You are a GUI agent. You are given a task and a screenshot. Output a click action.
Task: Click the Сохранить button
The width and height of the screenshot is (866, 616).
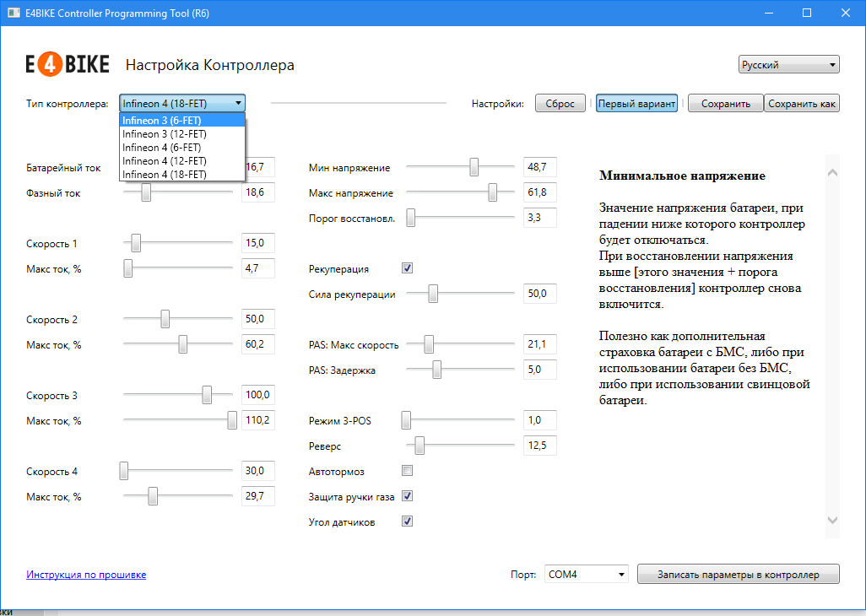[x=726, y=103]
